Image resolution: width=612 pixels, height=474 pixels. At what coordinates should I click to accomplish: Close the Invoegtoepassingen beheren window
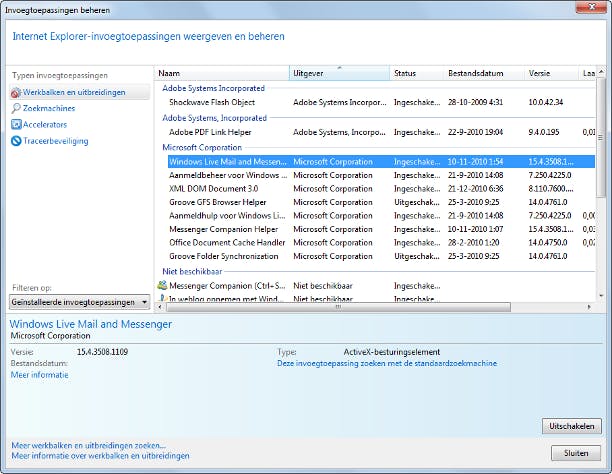[592, 7]
